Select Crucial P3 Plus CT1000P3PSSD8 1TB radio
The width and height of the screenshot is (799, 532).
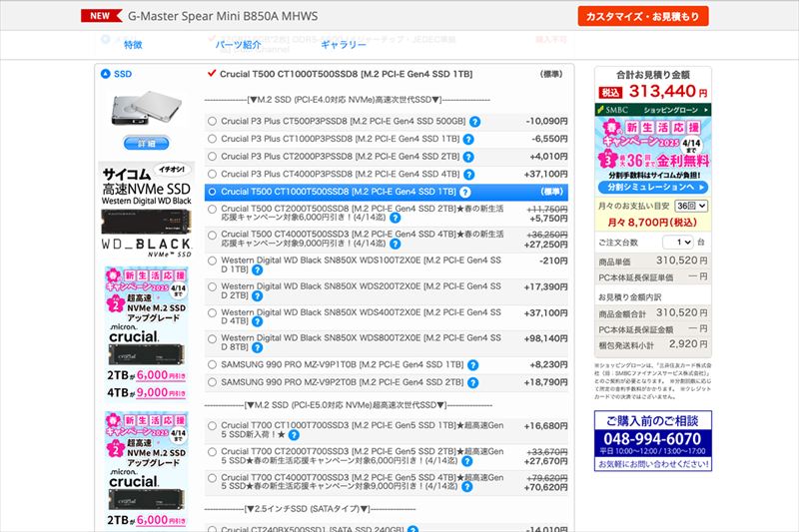pyautogui.click(x=212, y=139)
